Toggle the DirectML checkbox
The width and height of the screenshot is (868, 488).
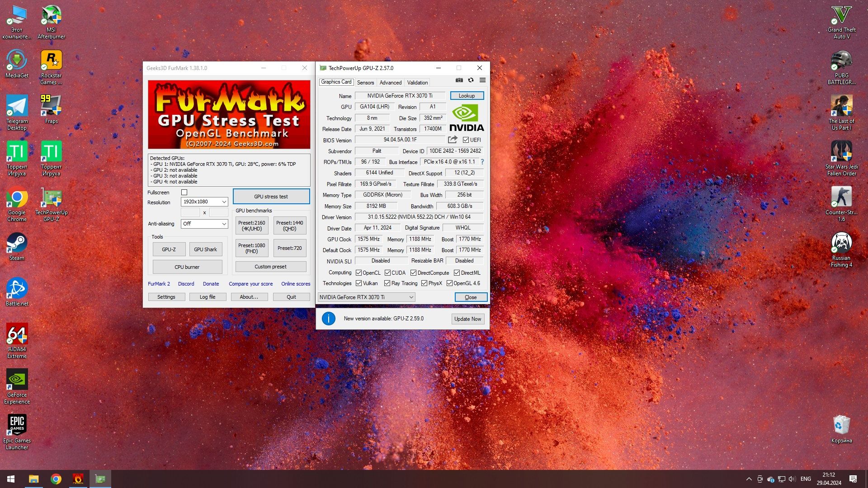click(x=457, y=273)
